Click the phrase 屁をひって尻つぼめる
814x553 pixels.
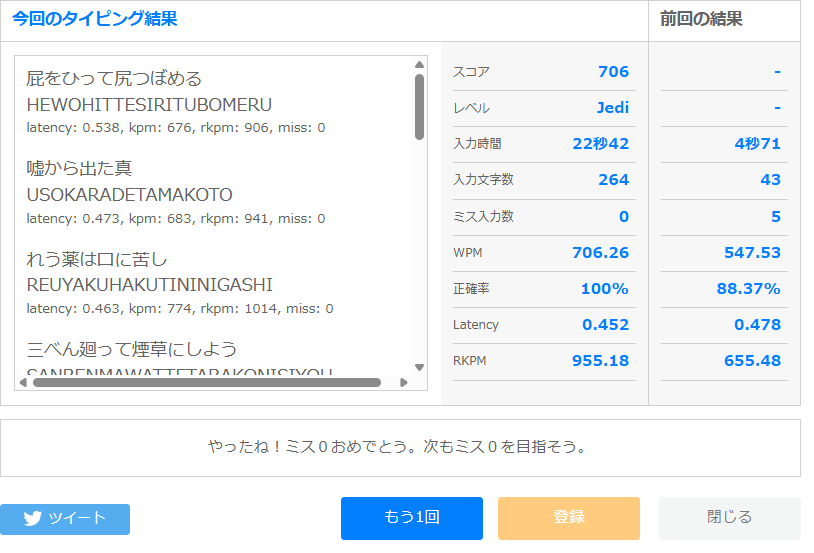(x=114, y=78)
